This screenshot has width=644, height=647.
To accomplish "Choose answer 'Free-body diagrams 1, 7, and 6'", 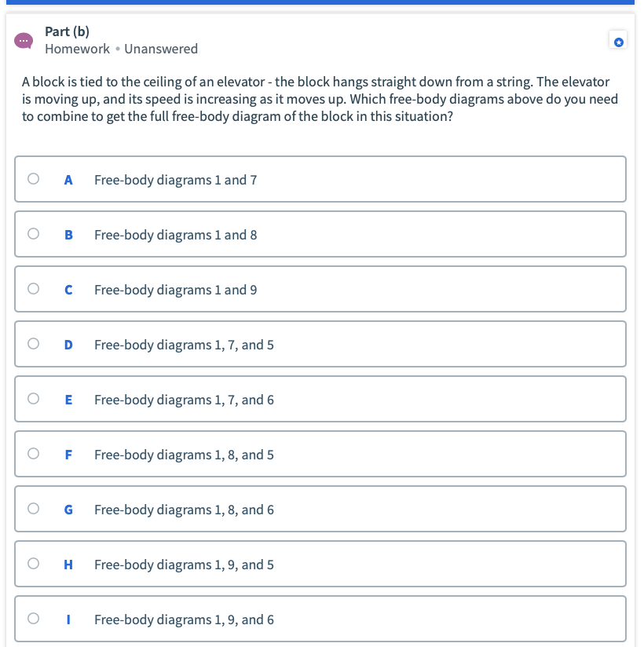I will 320,399.
